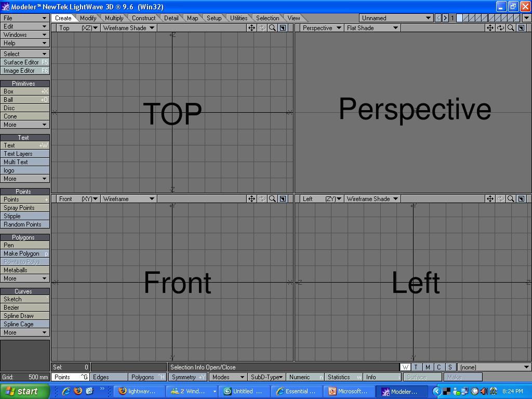Activate the Metaballs tool
Viewport: 532px width, 399px height.
click(x=25, y=270)
